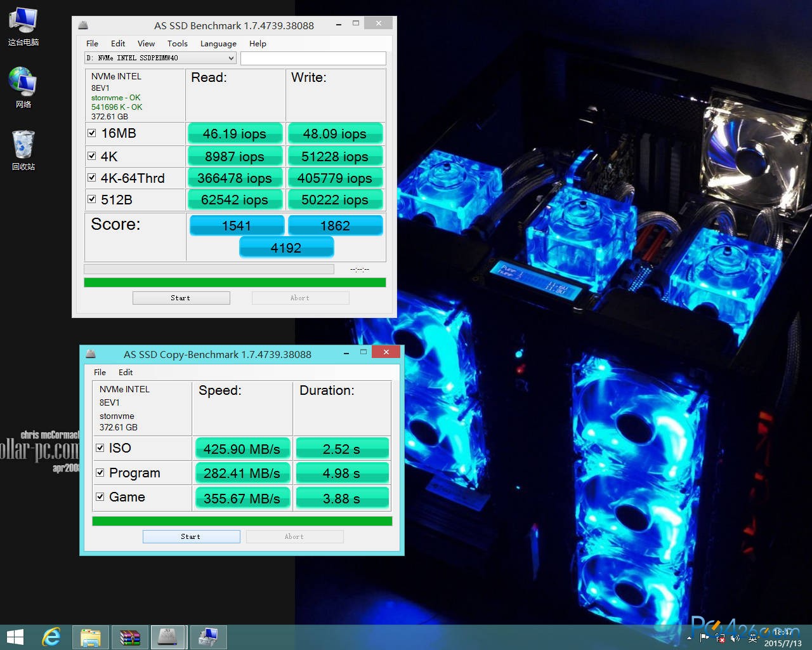Open Edit menu in AS SSD Benchmark
Viewport: 812px width, 650px height.
(x=118, y=43)
